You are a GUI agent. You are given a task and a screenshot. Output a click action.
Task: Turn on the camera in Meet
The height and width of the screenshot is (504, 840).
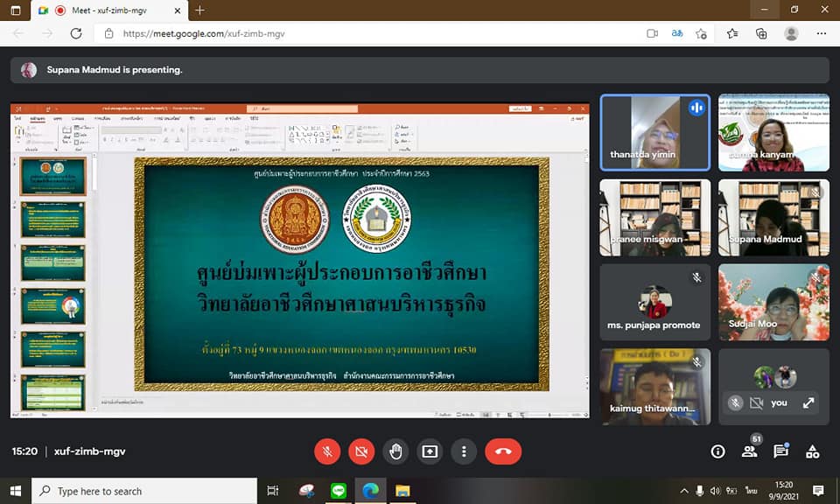tap(361, 451)
